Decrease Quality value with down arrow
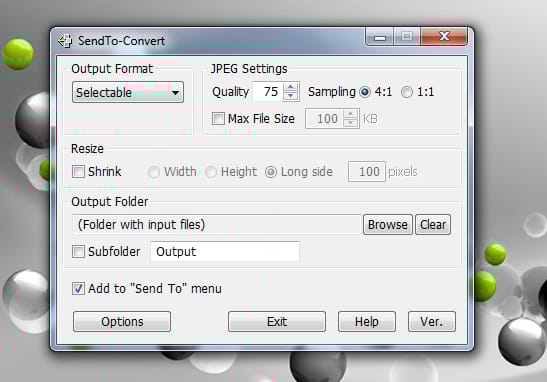The image size is (547, 382). click(x=291, y=96)
